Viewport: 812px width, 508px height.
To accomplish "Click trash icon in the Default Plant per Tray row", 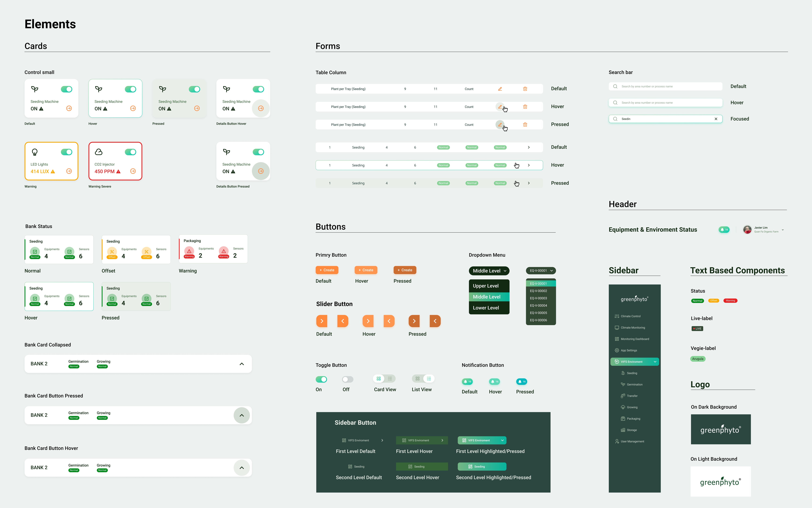I will [525, 89].
